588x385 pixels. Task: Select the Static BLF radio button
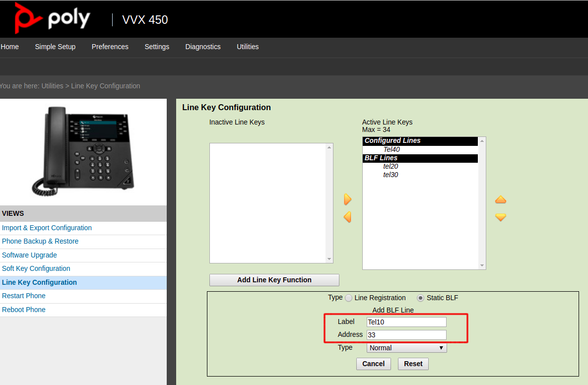pyautogui.click(x=421, y=298)
